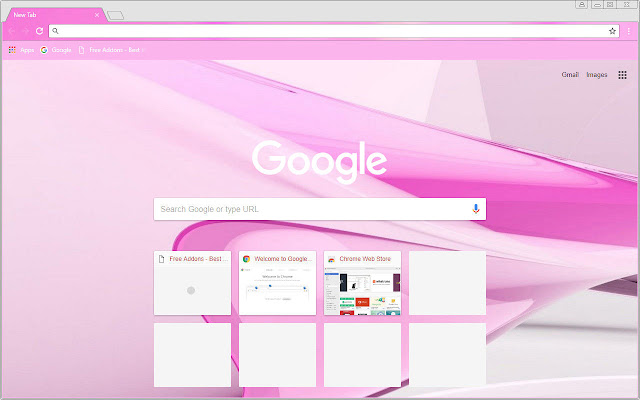Screen dimensions: 640x400
Task: Click the address bar search magnifier icon
Action: [56, 31]
